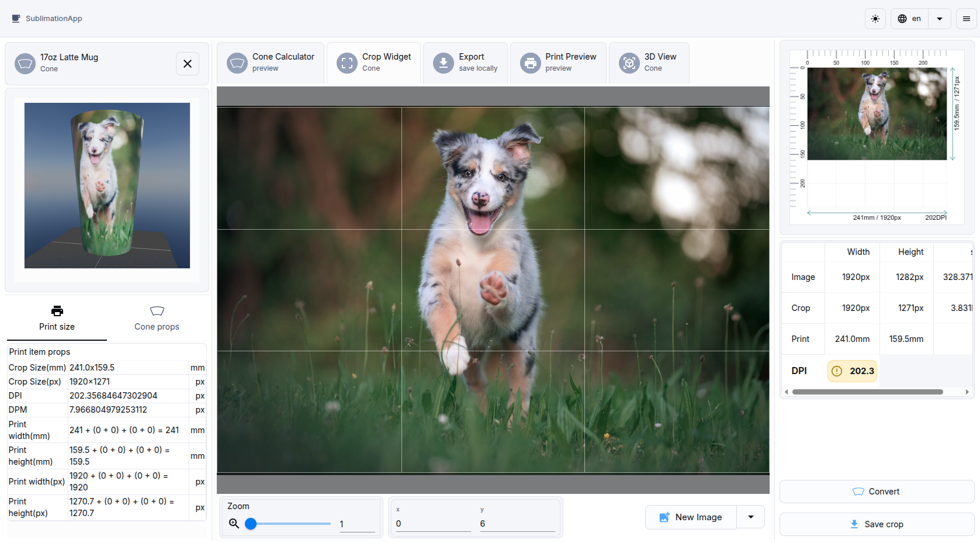
Task: Click the x offset input field
Action: pos(432,524)
